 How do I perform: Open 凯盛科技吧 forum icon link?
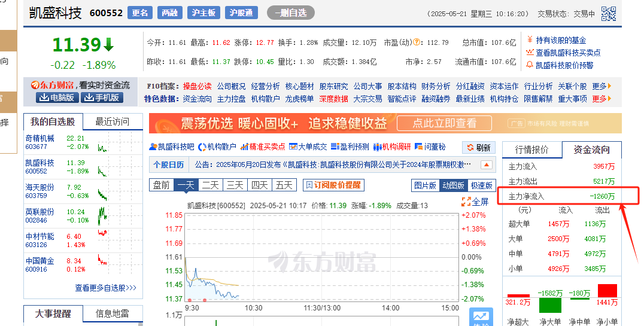(x=172, y=147)
